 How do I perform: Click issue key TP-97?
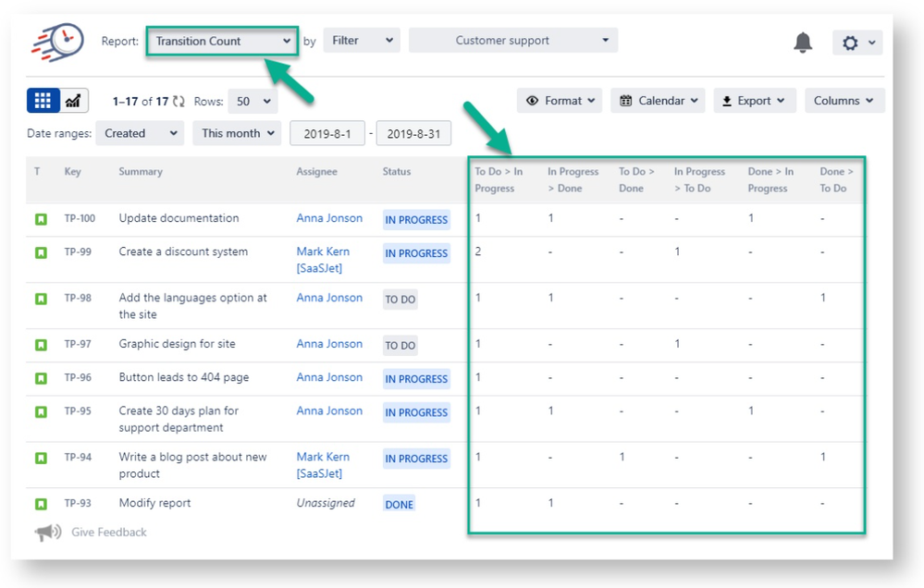point(78,344)
